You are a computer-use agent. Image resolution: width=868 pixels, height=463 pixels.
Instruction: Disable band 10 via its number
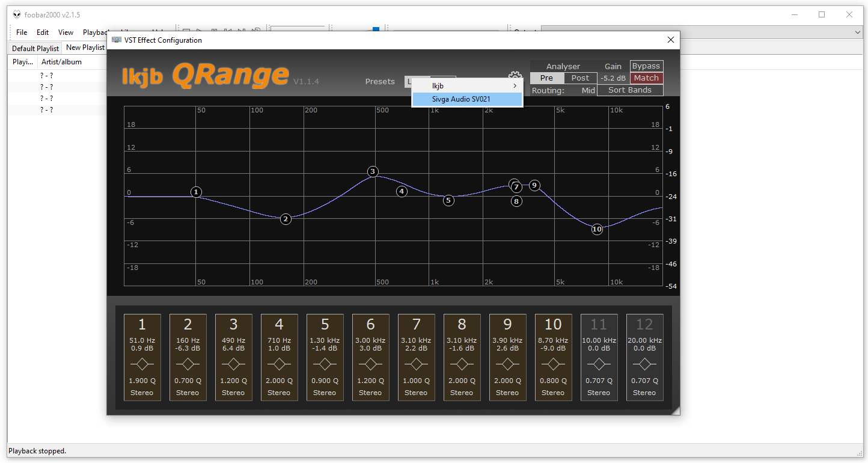[553, 325]
